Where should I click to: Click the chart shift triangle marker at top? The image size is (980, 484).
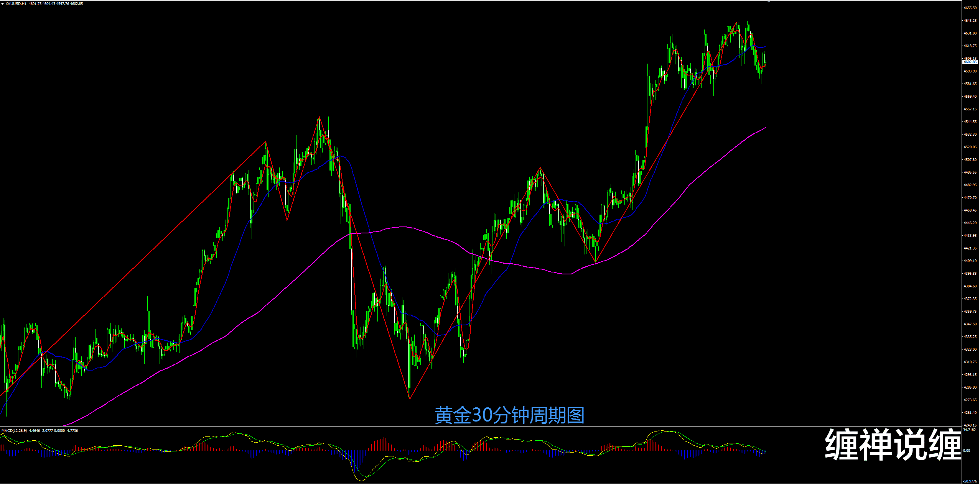pos(769,2)
